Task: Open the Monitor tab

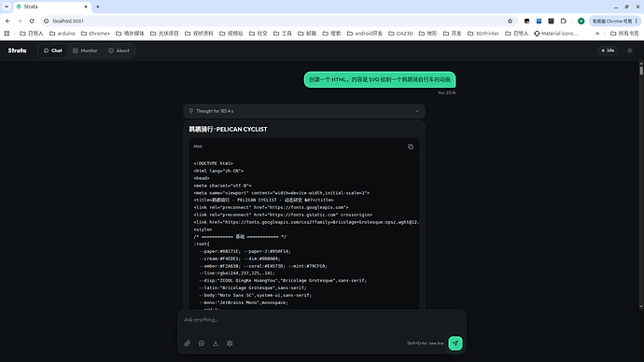Action: [x=85, y=50]
